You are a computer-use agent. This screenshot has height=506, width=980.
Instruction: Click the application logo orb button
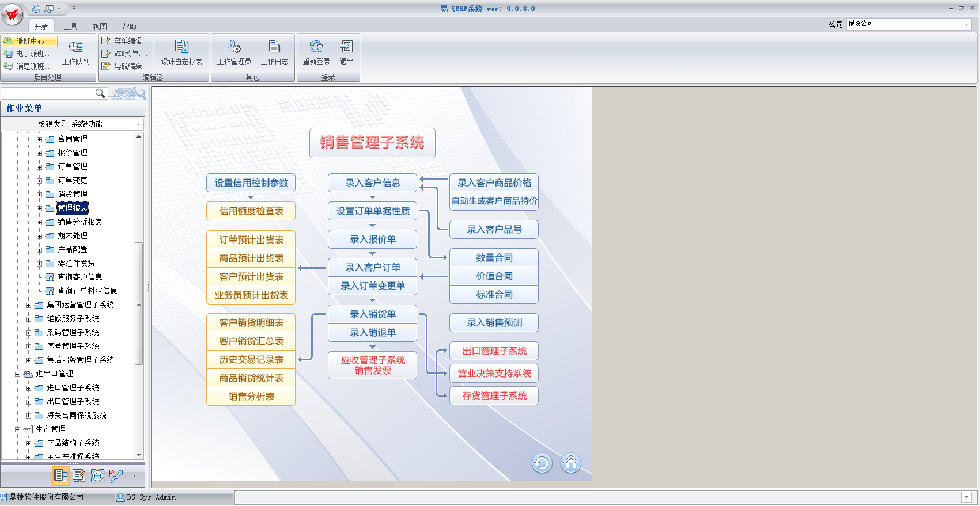12,15
